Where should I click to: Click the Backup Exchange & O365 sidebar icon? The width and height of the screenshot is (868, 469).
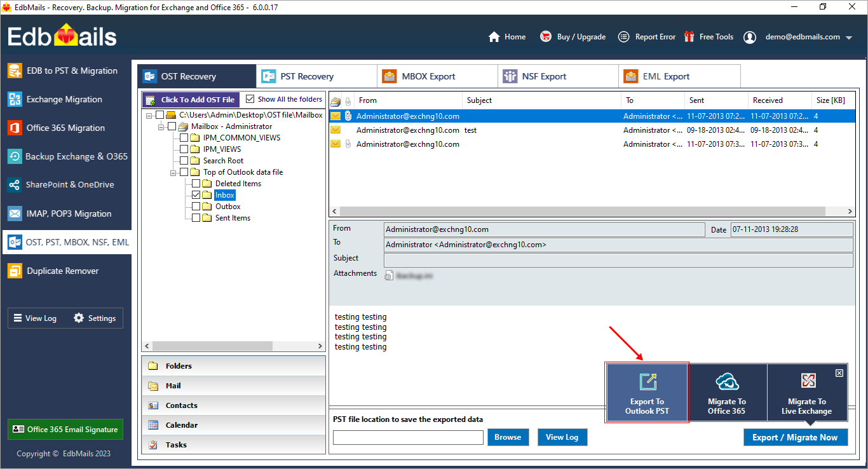[x=15, y=156]
